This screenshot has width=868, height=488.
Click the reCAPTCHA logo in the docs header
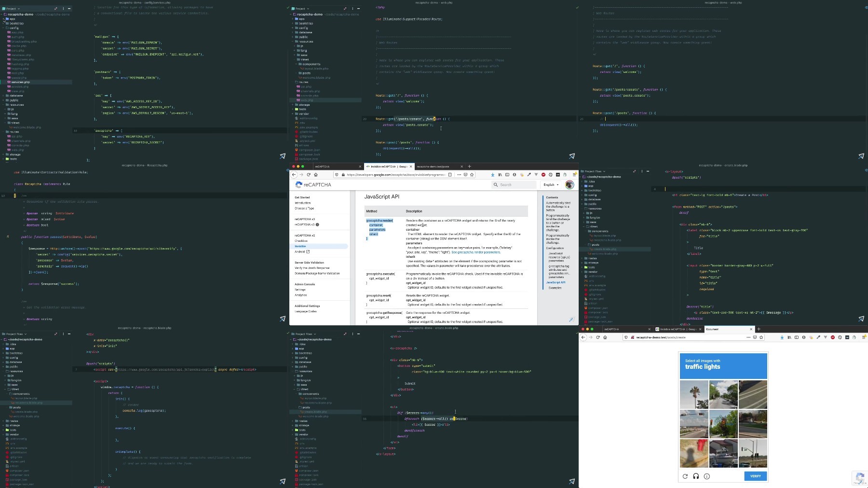(313, 185)
